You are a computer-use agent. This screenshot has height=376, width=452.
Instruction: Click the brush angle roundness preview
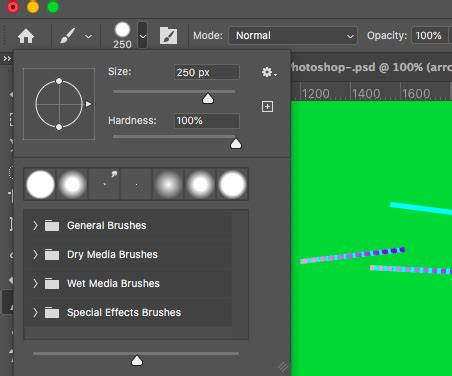(59, 104)
